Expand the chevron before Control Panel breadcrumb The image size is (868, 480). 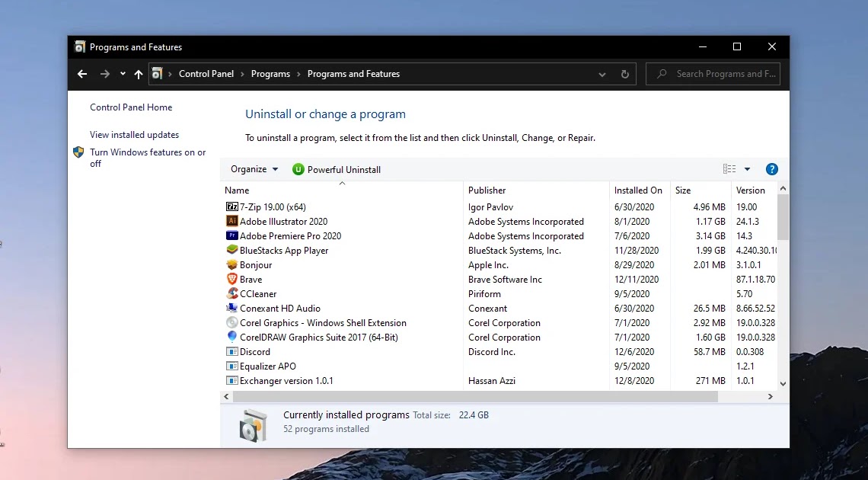(x=170, y=74)
